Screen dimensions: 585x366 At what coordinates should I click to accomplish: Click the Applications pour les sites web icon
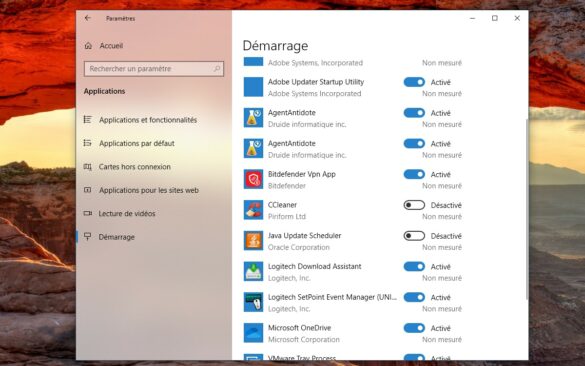[x=88, y=190]
